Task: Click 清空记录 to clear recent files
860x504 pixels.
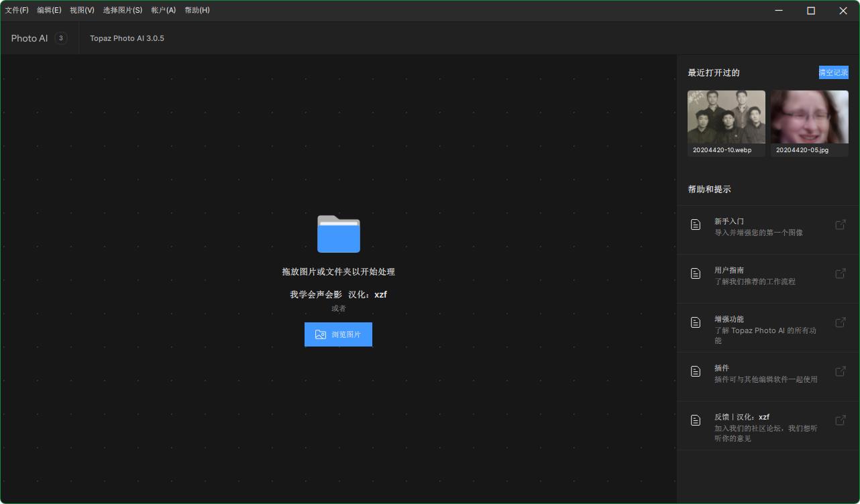Action: pos(833,72)
